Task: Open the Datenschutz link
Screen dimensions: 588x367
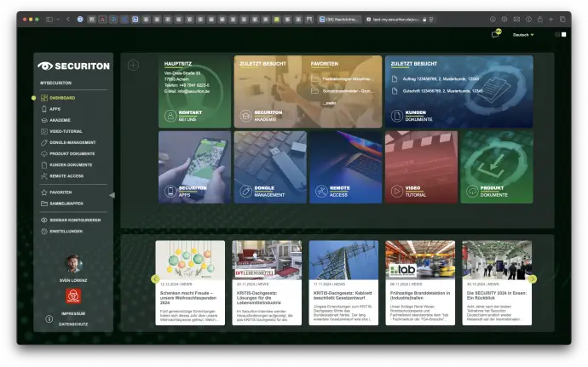Action: [x=73, y=324]
